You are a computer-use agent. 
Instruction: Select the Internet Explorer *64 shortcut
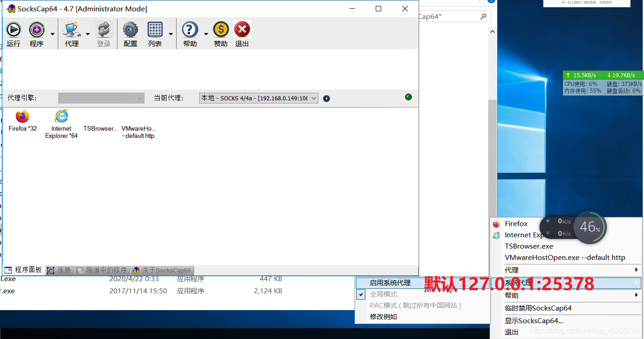61,117
